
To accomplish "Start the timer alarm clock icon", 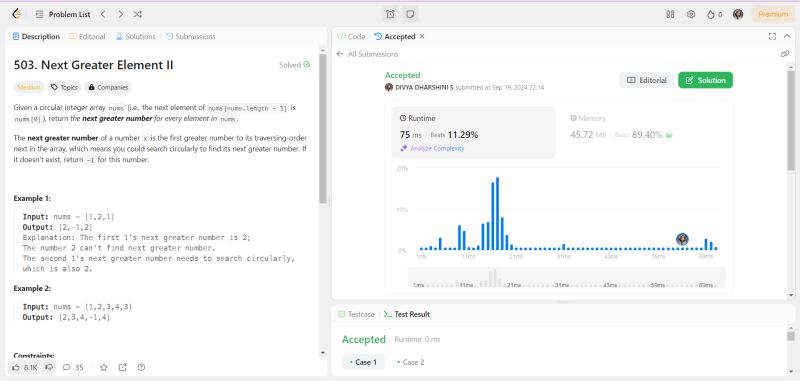I will (390, 14).
